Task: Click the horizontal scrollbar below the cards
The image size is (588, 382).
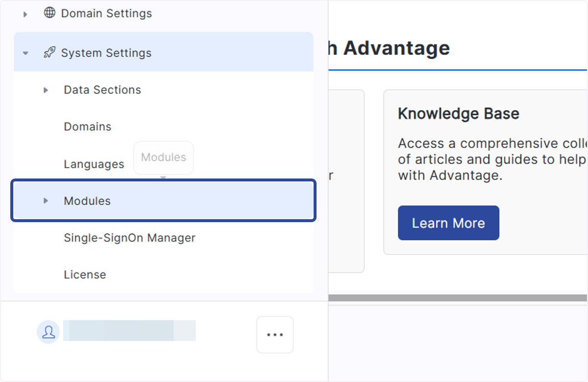Action: [458, 298]
